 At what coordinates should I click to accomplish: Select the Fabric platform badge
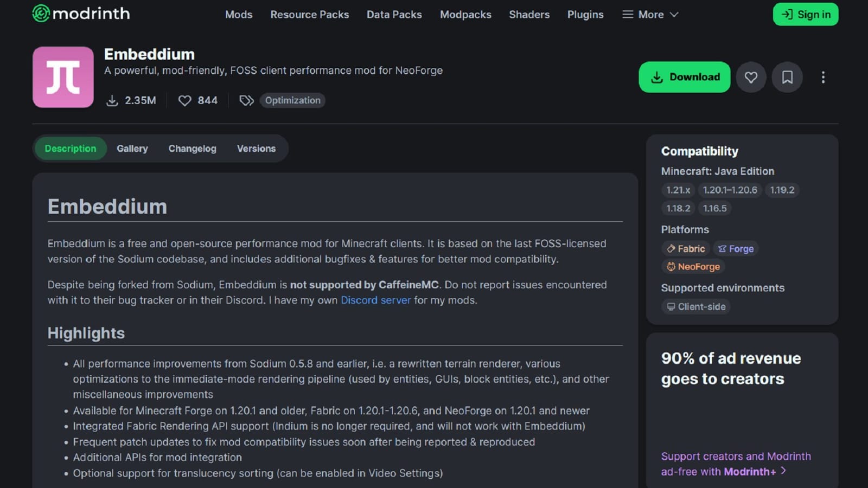[685, 248]
